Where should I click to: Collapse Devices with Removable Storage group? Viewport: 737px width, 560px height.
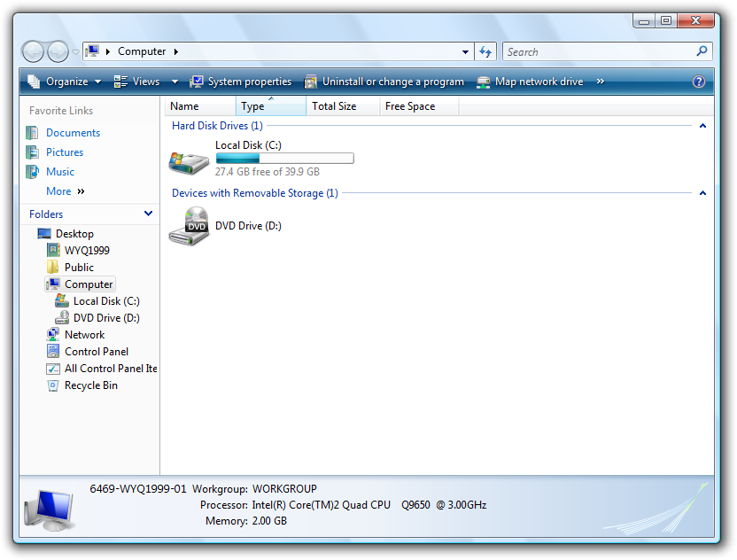pos(702,193)
